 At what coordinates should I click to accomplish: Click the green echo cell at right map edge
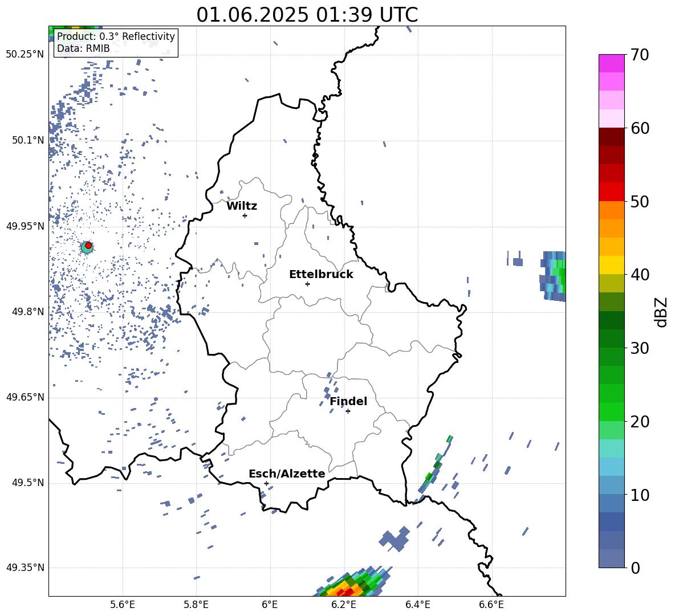(554, 275)
